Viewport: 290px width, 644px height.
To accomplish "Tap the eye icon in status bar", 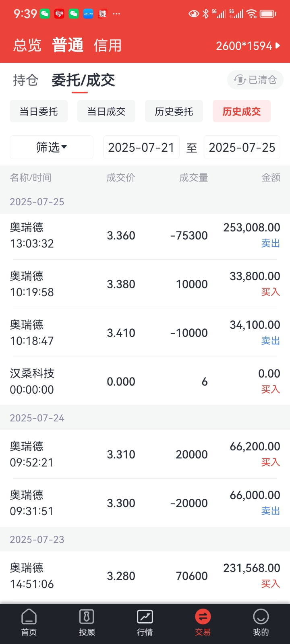I will (194, 14).
